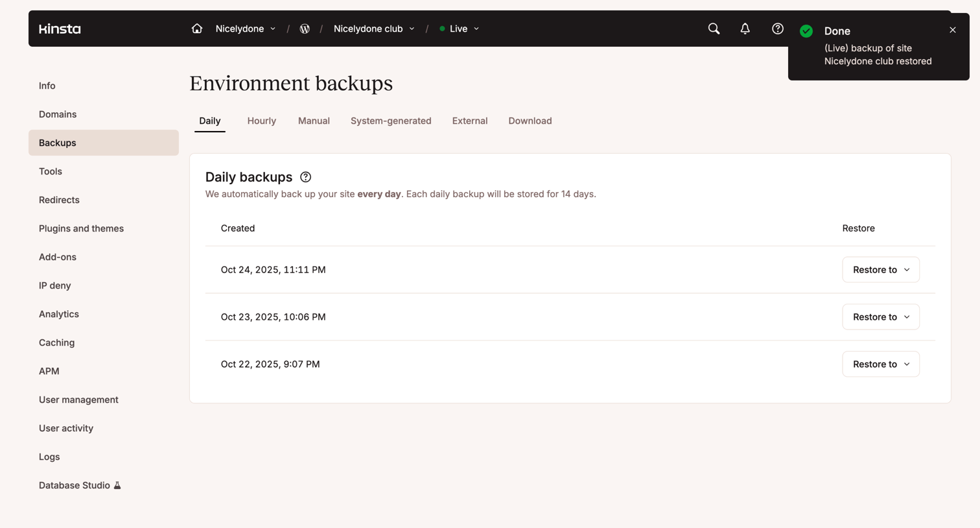
Task: Open User management in sidebar
Action: coord(104,400)
